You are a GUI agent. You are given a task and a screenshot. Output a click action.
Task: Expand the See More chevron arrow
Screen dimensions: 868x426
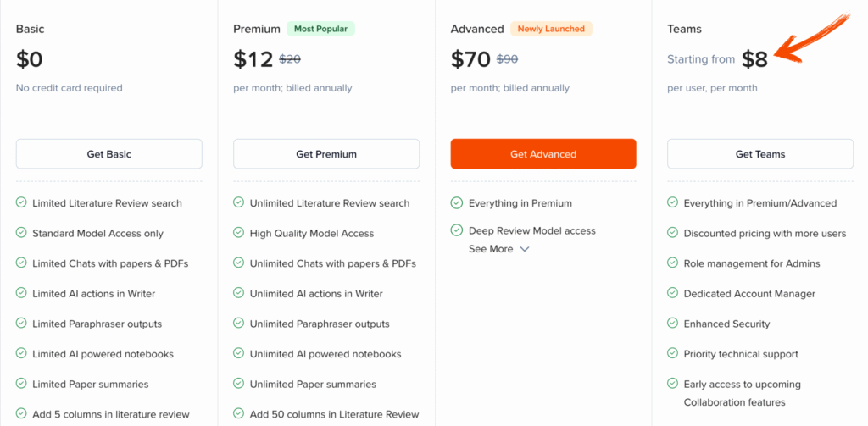[x=525, y=249]
